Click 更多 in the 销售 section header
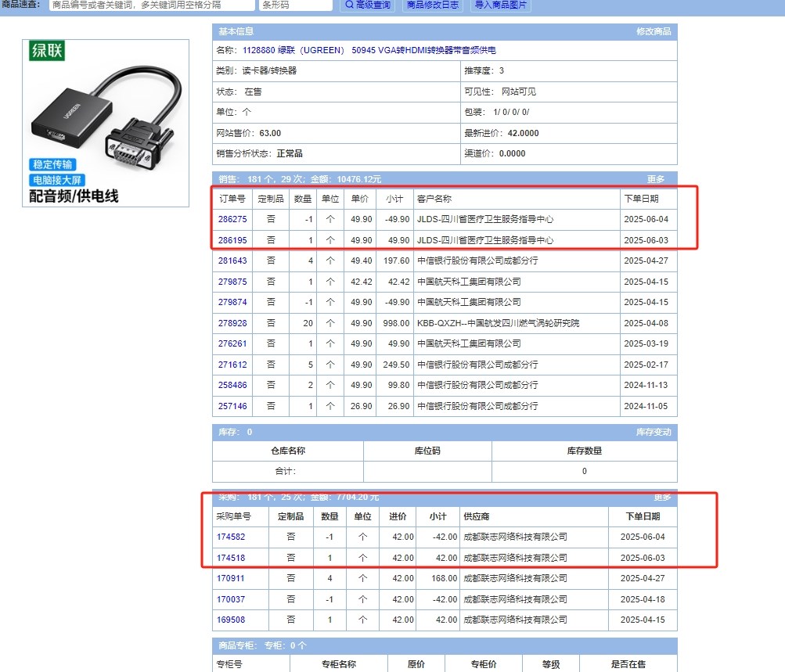This screenshot has width=785, height=672. click(655, 179)
